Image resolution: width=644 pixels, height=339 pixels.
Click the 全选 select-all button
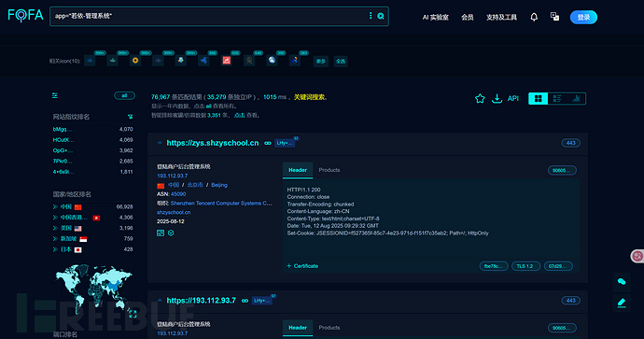[341, 62]
